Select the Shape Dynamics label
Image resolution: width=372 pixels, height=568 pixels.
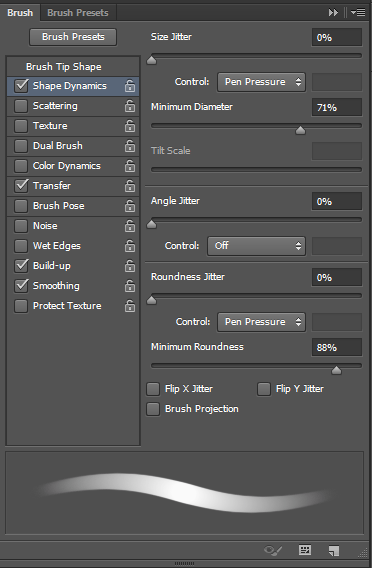click(x=70, y=86)
